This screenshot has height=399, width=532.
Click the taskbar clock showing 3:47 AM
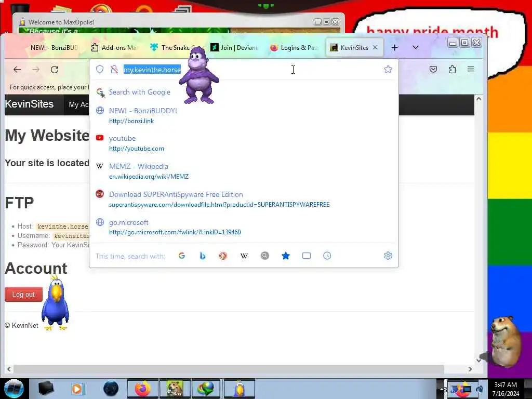point(506,385)
